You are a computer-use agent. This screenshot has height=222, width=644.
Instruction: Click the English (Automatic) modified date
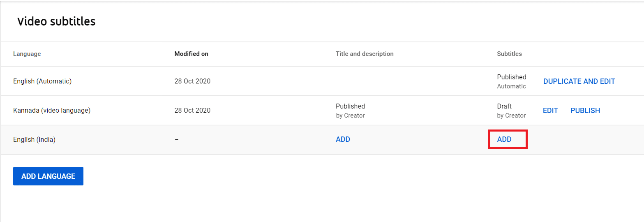click(192, 81)
